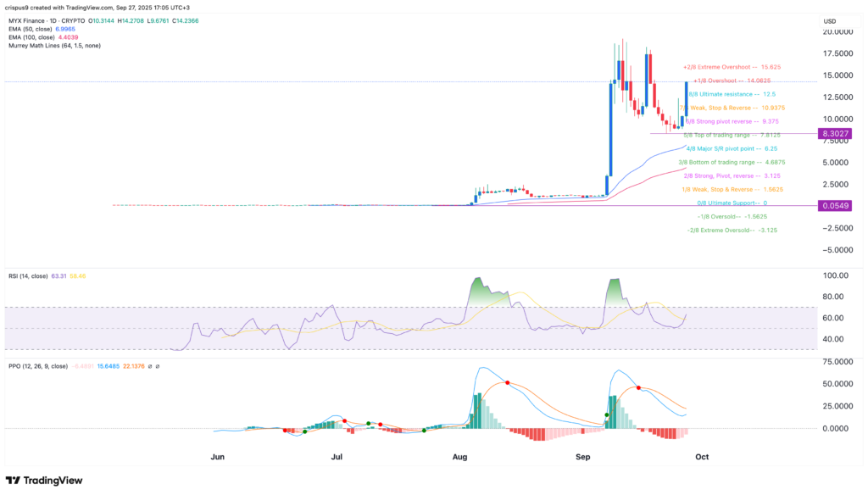The image size is (868, 495).
Task: Click the '-1/8 Oversold -- -1.5625' label
Action: 732,216
